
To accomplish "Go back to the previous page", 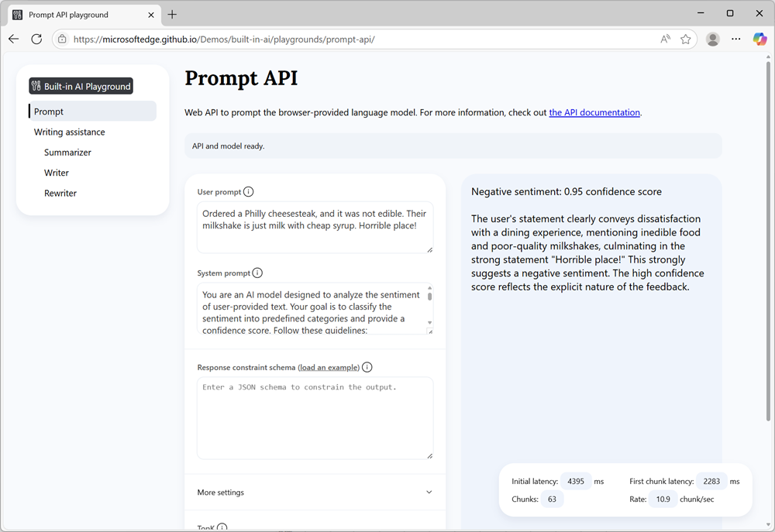I will [x=14, y=39].
